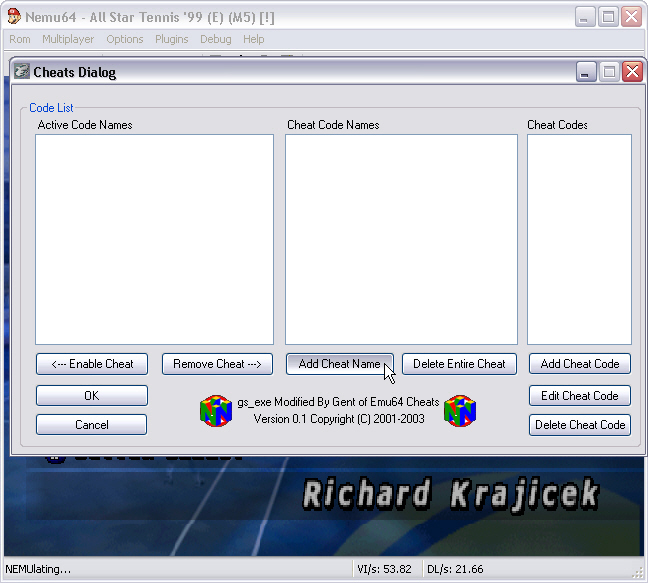Minimize the Cheats Dialog window
The image size is (648, 583).
586,72
